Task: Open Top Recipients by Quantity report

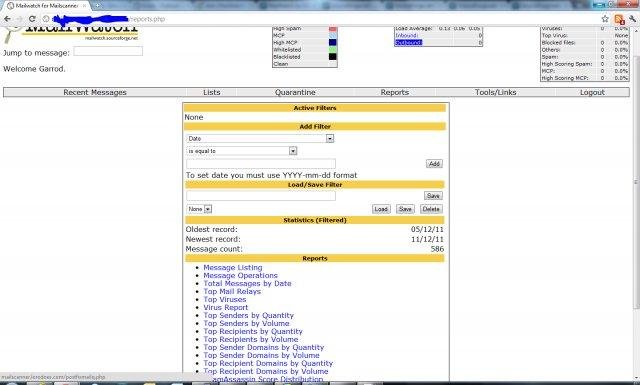Action: coord(253,331)
